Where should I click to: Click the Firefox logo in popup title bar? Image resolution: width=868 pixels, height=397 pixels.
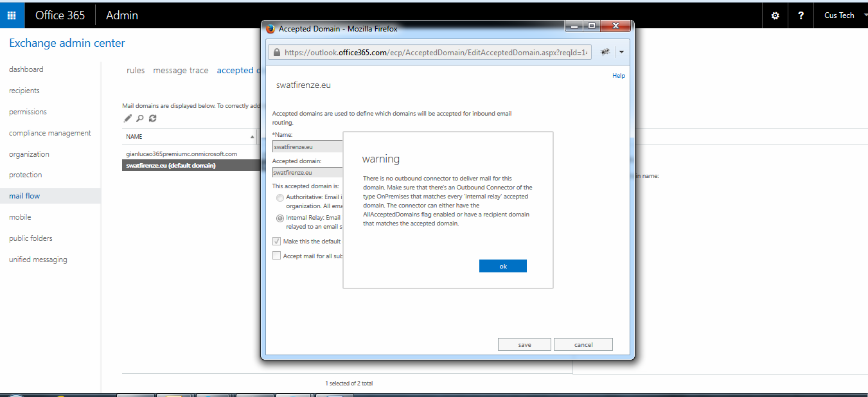tap(270, 29)
